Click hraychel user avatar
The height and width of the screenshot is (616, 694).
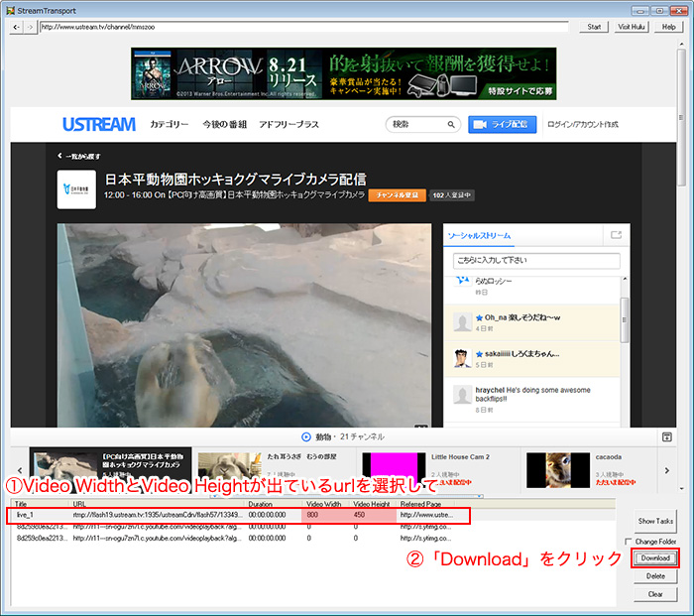pyautogui.click(x=463, y=395)
